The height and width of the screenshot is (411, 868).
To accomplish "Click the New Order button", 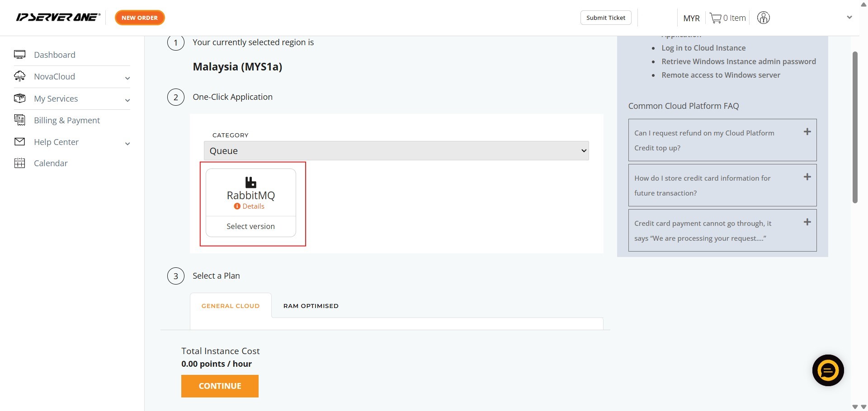I will pyautogui.click(x=140, y=18).
